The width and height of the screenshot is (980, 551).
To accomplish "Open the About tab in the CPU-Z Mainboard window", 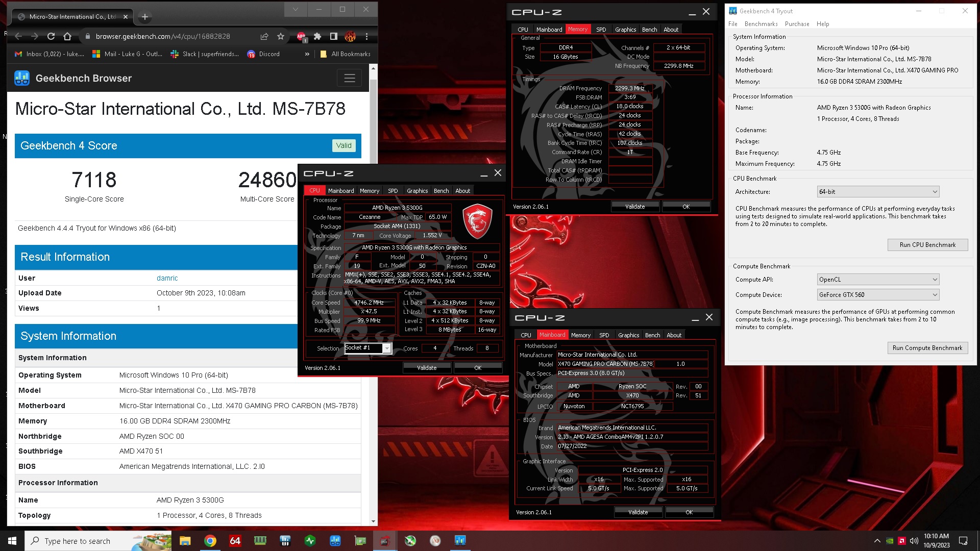I will click(674, 335).
